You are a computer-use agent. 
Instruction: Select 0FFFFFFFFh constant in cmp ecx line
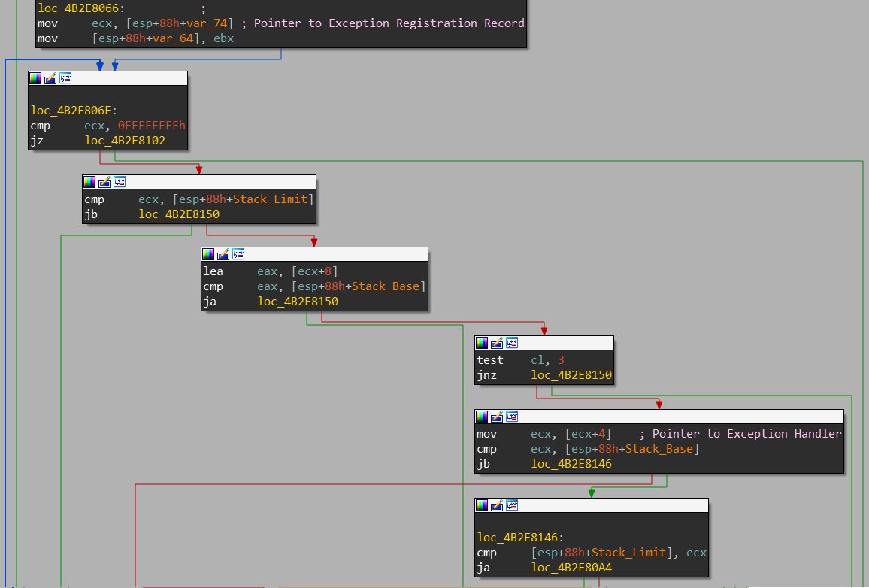[x=151, y=126]
